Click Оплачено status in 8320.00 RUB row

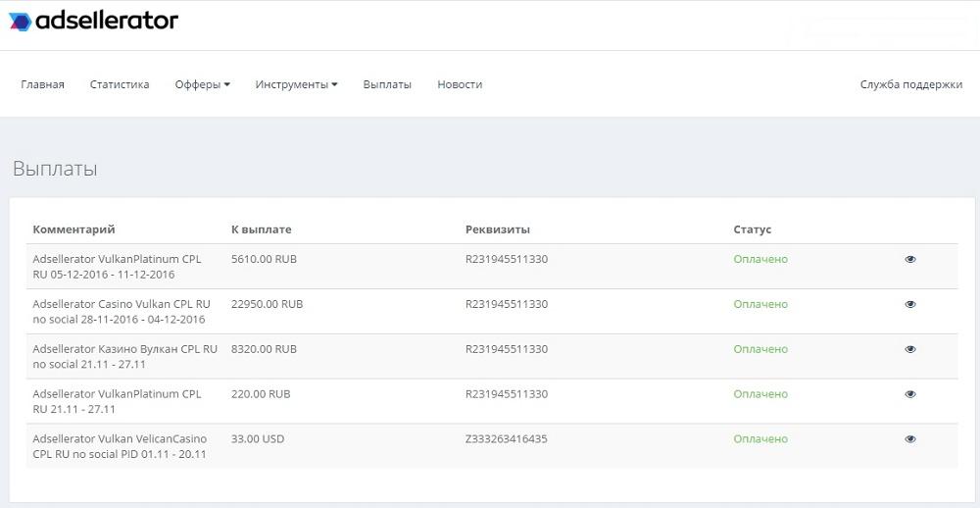click(760, 349)
